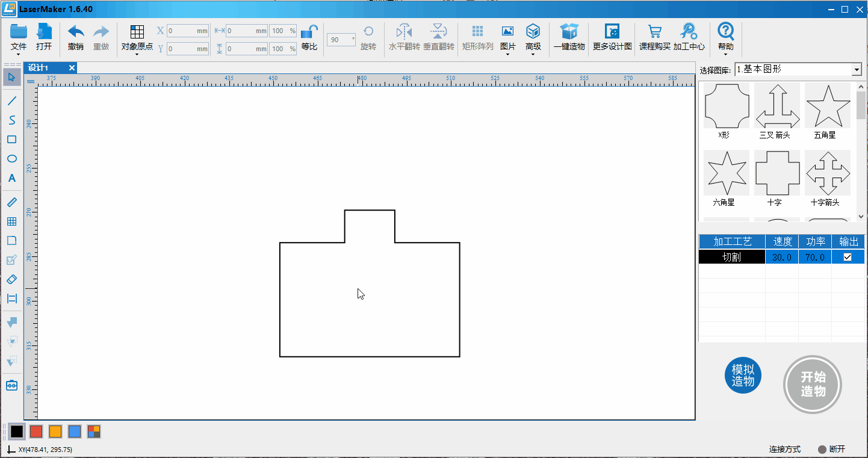The image size is (868, 458).
Task: Click the speed value 30.0
Action: (782, 257)
